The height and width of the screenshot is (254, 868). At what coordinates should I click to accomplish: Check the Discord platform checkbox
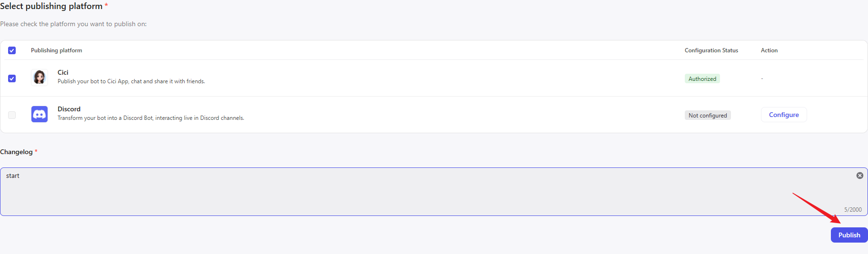pos(12,115)
